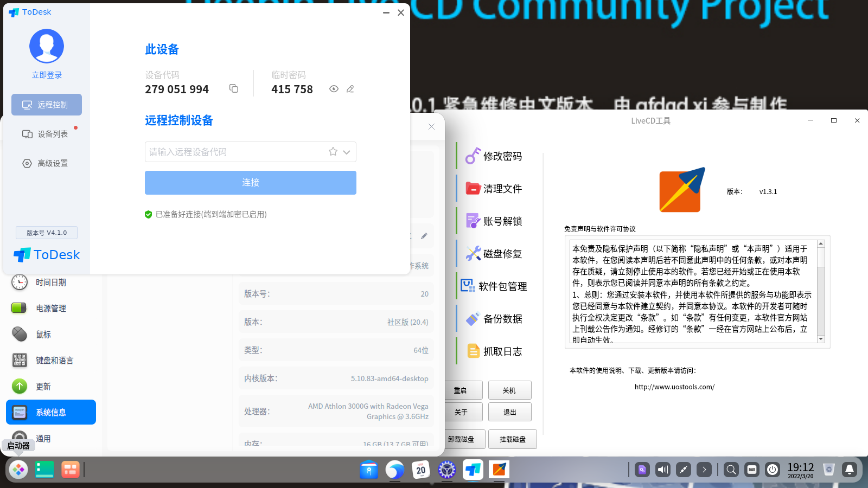Image resolution: width=868 pixels, height=488 pixels.
Task: Open 设备列表 in ToDesk sidebar
Action: (x=47, y=134)
